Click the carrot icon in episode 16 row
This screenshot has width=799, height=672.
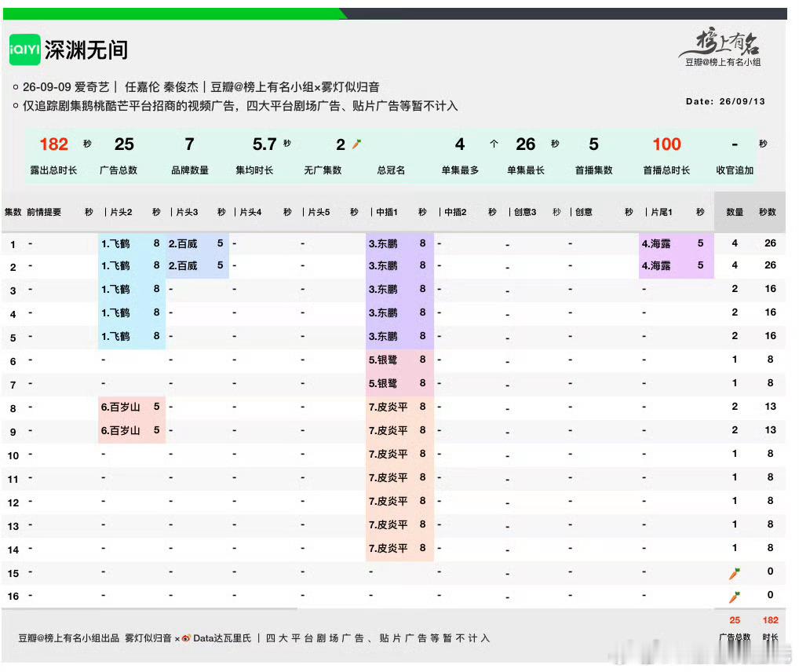[735, 597]
